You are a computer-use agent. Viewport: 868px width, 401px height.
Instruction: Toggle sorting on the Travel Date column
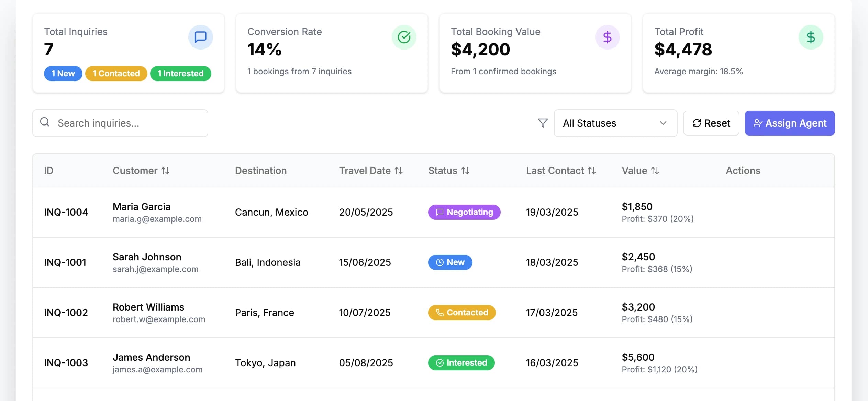(399, 170)
